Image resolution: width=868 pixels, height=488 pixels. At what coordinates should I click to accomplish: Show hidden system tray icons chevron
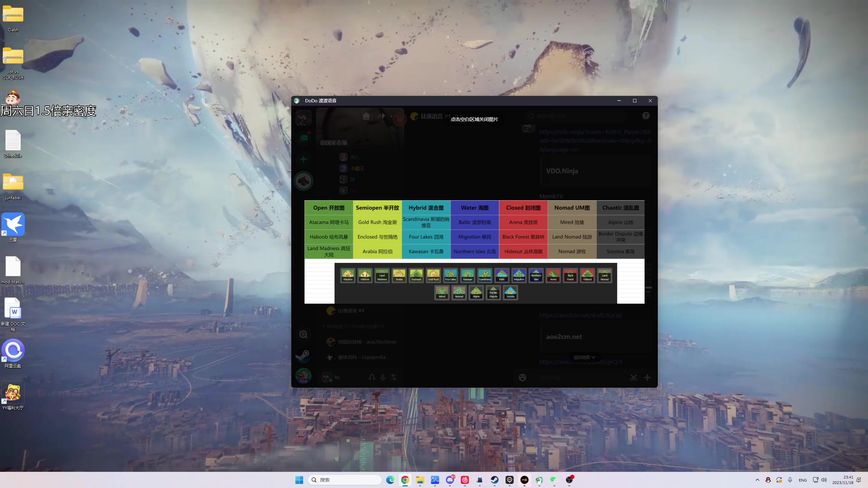(x=757, y=480)
